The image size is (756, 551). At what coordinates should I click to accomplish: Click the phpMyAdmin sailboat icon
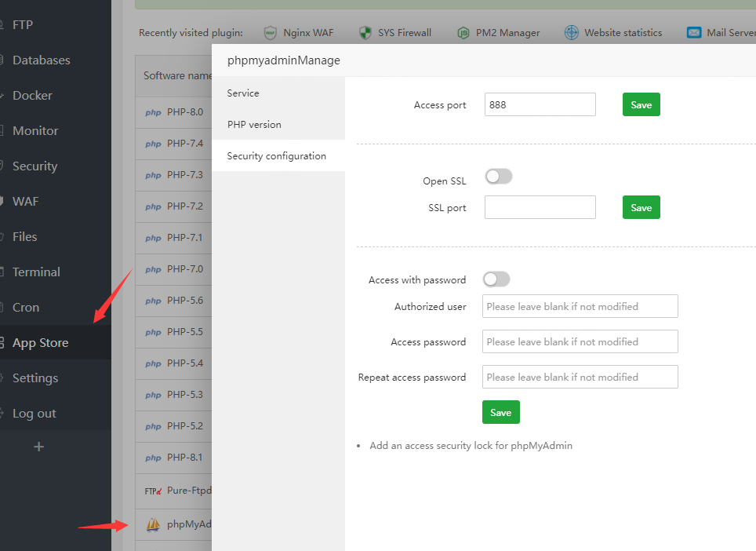click(x=153, y=524)
